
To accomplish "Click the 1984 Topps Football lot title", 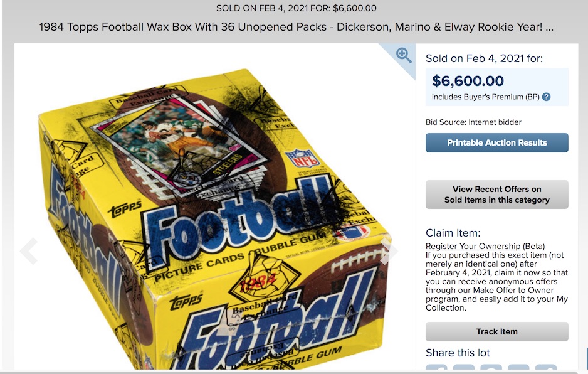I will (x=296, y=28).
